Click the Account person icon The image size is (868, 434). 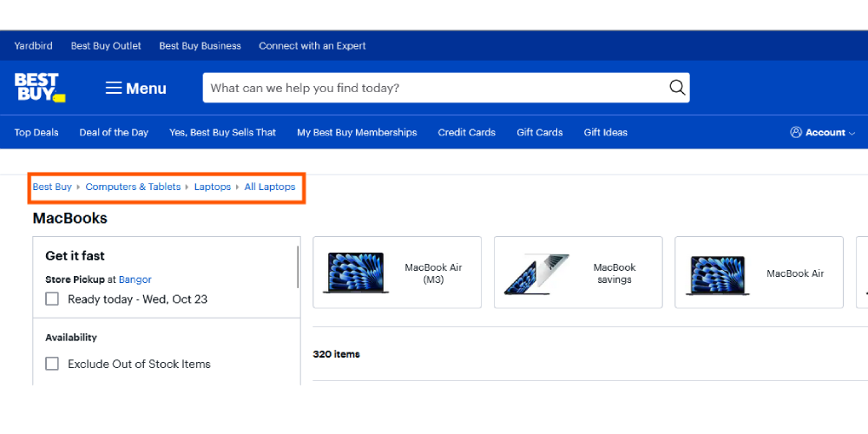click(x=796, y=133)
